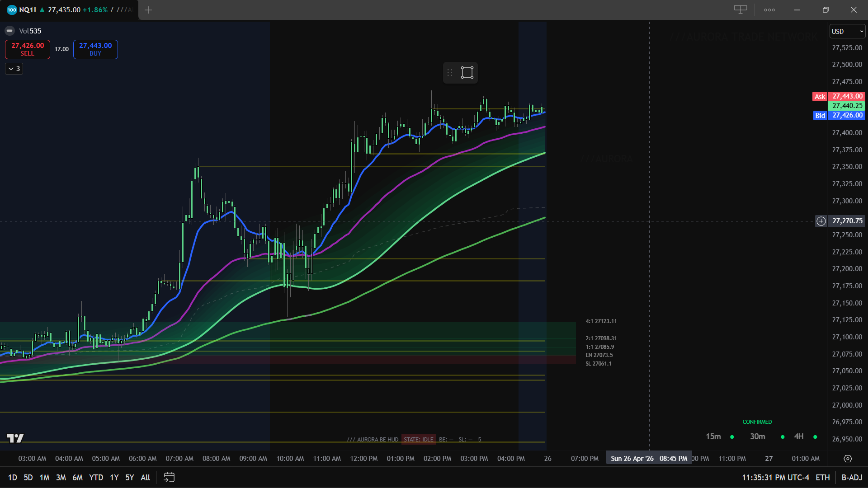The image size is (868, 488).
Task: Click the last price label 27,440.25
Action: pyautogui.click(x=847, y=106)
